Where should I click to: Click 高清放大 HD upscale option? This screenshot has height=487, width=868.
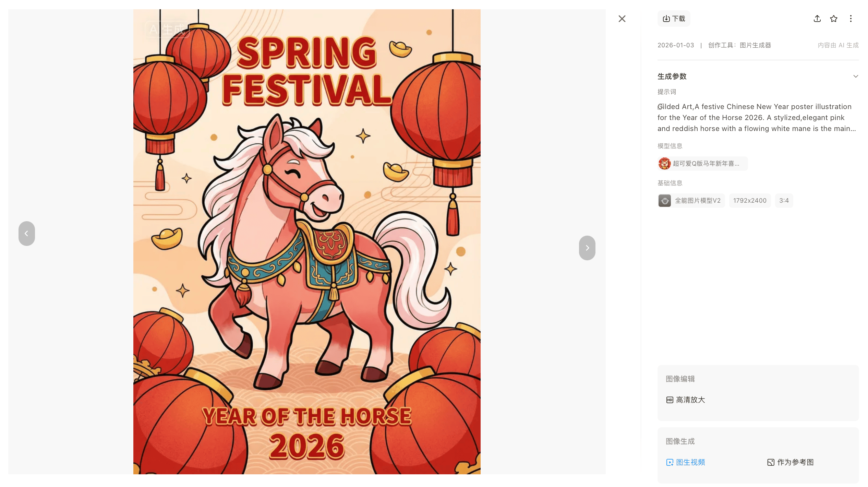[685, 400]
